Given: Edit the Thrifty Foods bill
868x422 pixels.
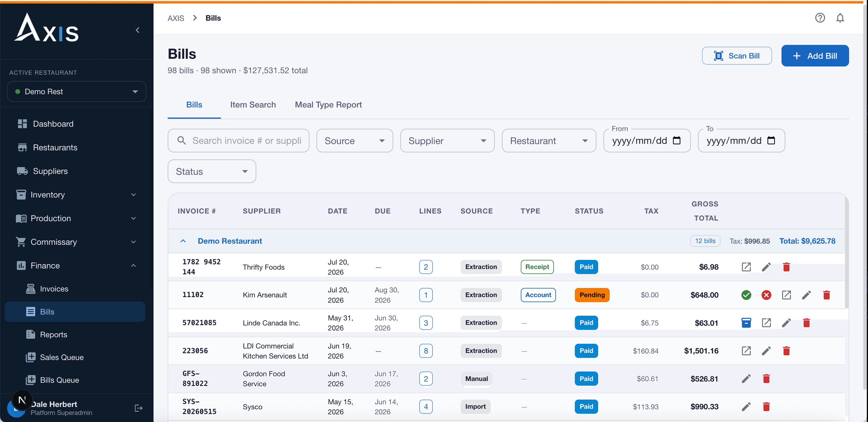Looking at the screenshot, I should [x=766, y=267].
